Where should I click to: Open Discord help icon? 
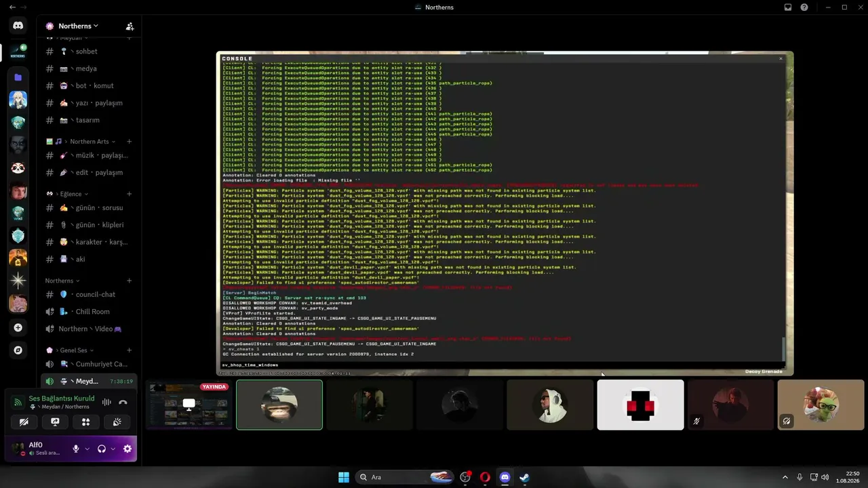[804, 7]
